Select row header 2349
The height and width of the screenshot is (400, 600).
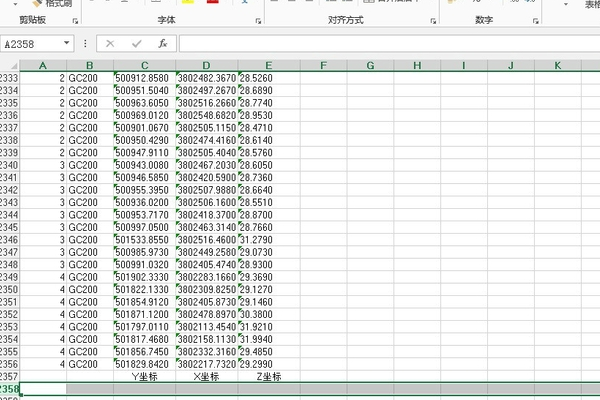10,277
